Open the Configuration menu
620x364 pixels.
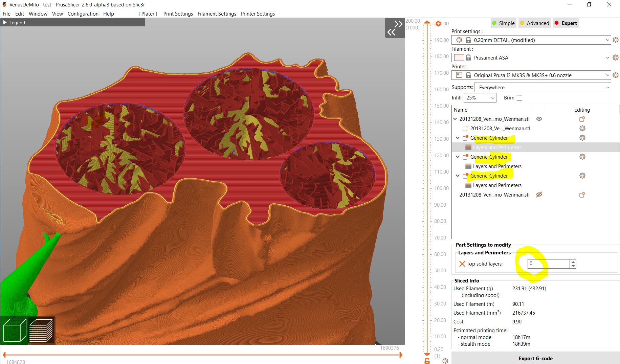click(x=83, y=14)
